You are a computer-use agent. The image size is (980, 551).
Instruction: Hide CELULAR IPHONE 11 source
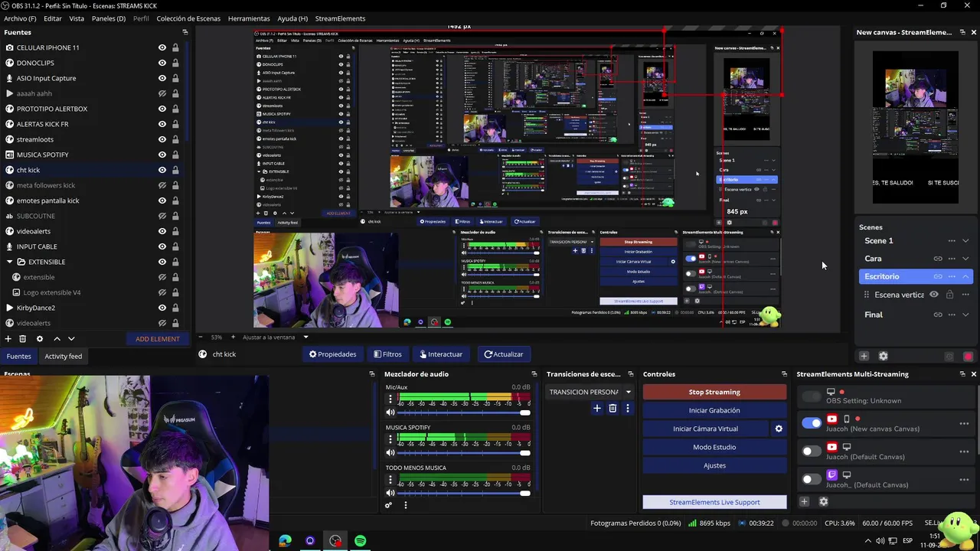pyautogui.click(x=162, y=47)
